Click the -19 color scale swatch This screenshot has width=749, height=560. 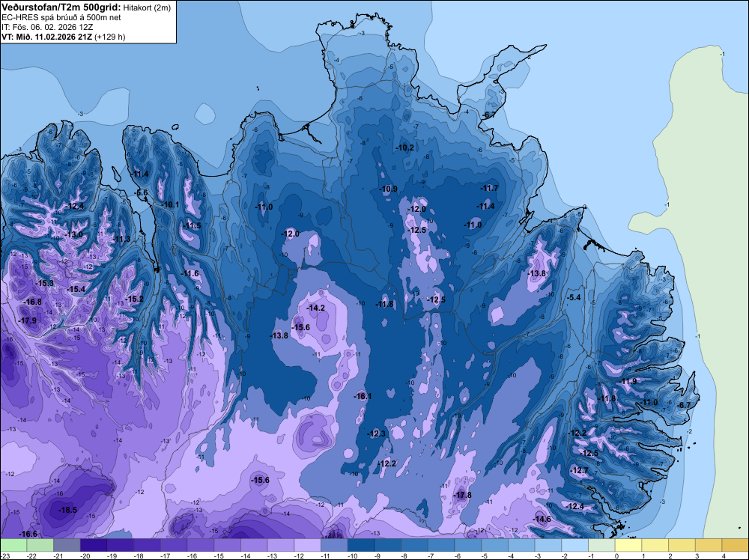coord(121,545)
